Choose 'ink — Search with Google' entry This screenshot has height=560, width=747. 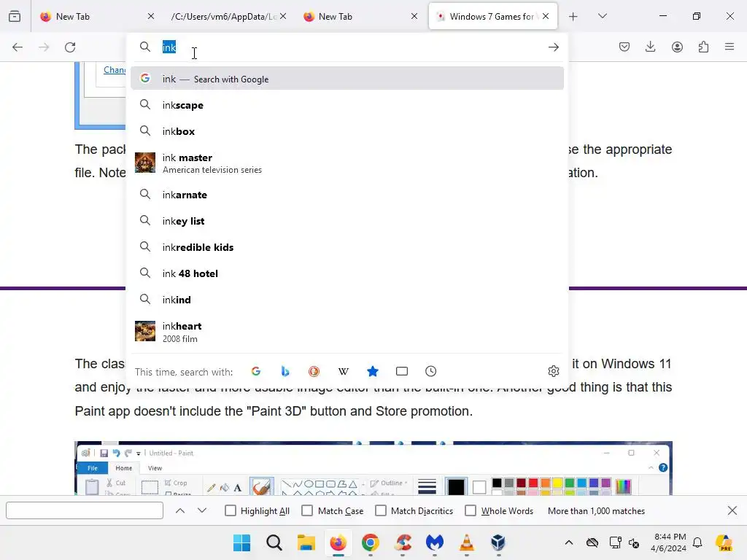(347, 79)
